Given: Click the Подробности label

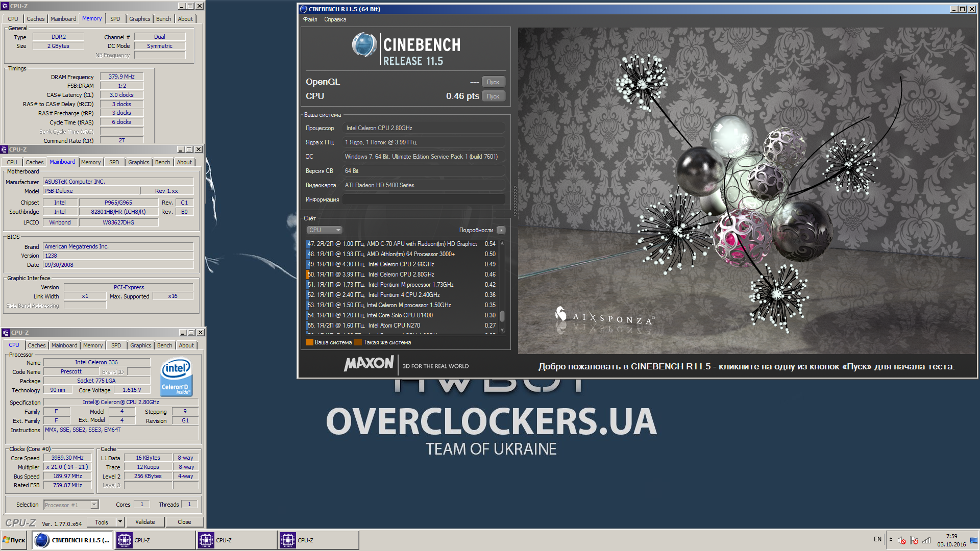Looking at the screenshot, I should [x=476, y=230].
